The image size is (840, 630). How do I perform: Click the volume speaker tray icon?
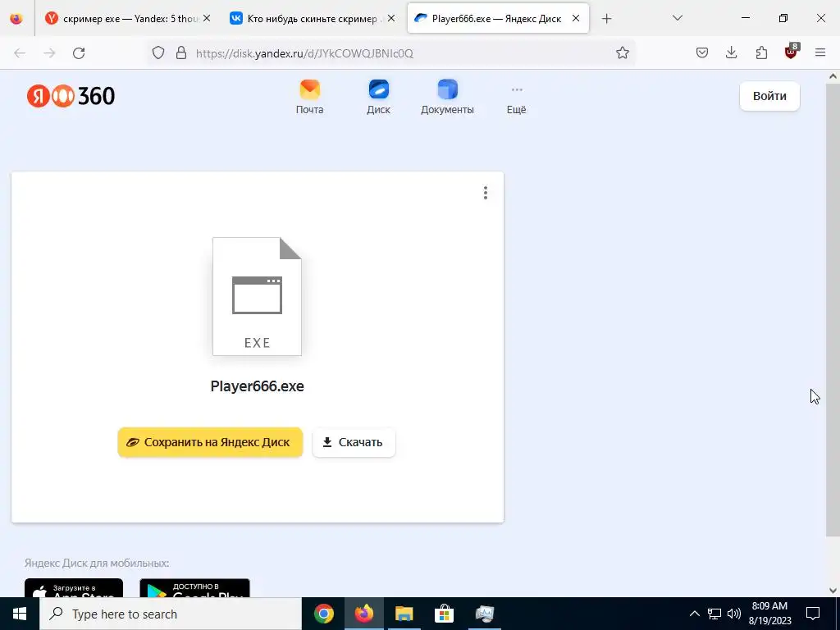click(x=734, y=614)
